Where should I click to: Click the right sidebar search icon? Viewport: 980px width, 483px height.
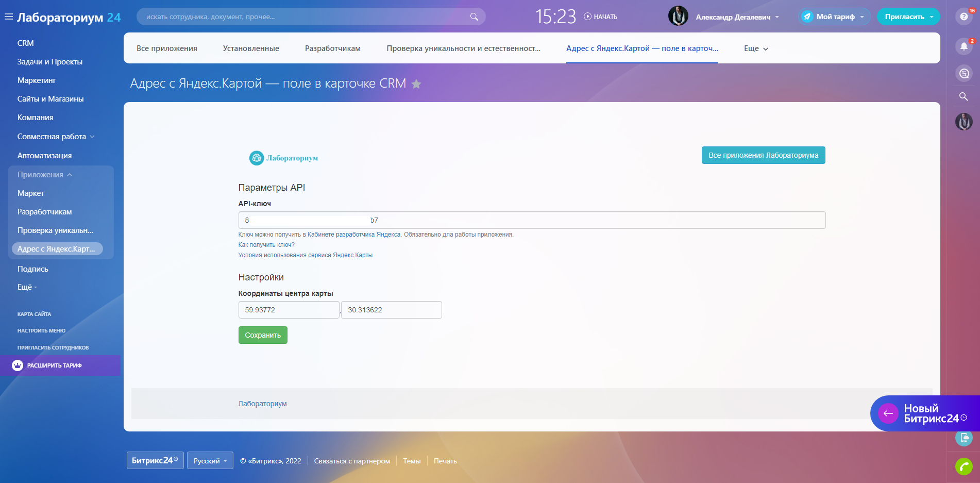coord(964,96)
